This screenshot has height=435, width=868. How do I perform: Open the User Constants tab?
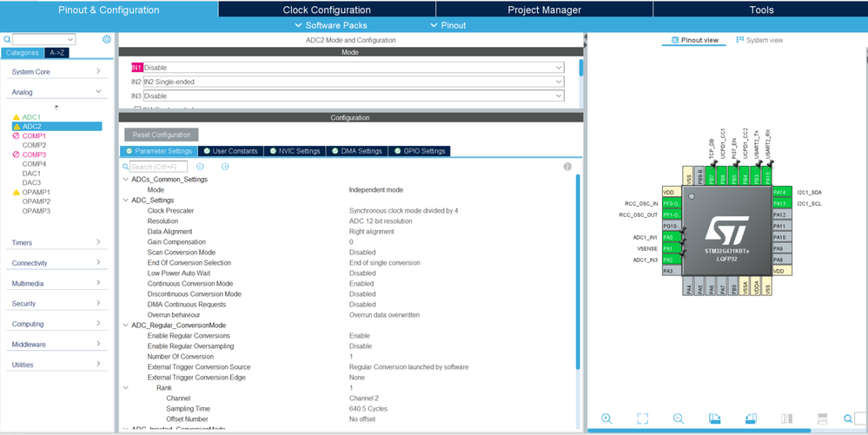(230, 151)
